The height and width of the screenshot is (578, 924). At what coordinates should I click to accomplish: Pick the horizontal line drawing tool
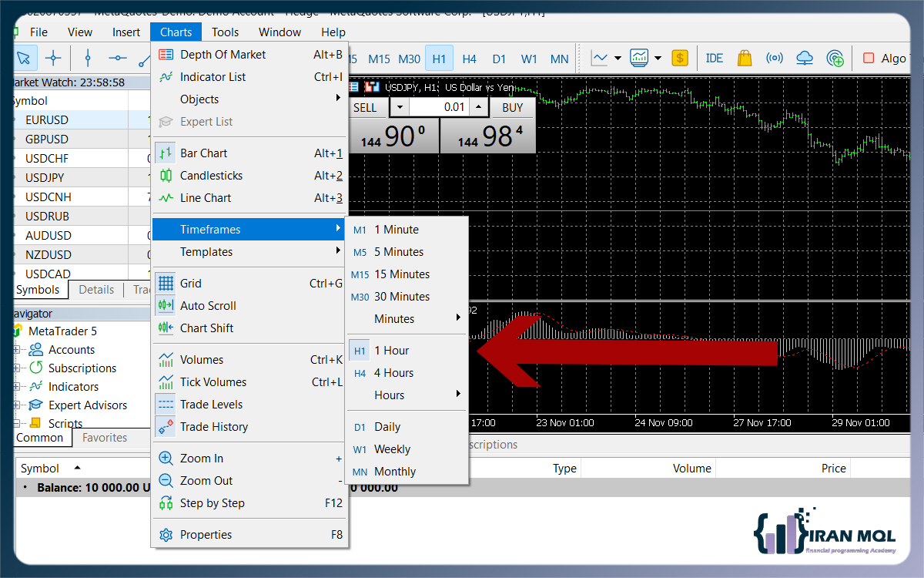coord(118,58)
